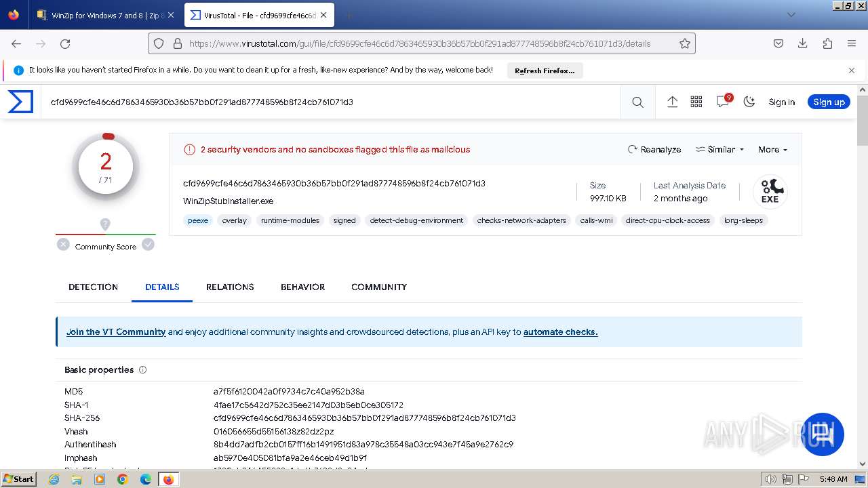The height and width of the screenshot is (488, 868).
Task: Click the long-sleeps tag
Action: point(743,220)
